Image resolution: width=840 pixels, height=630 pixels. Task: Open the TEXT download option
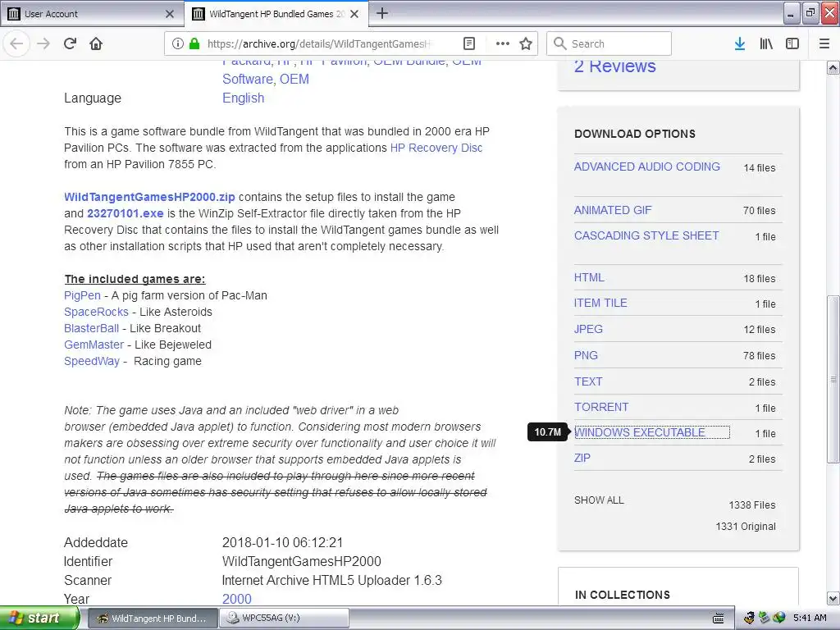588,381
